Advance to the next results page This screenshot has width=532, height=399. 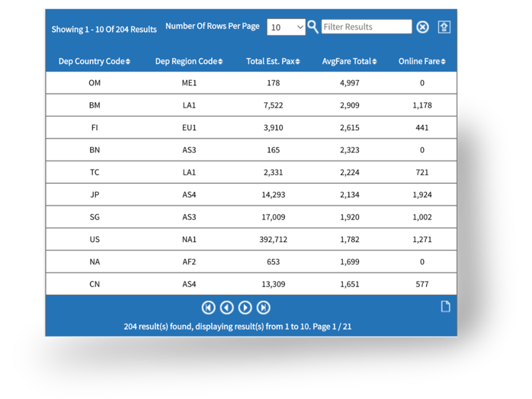coord(245,308)
